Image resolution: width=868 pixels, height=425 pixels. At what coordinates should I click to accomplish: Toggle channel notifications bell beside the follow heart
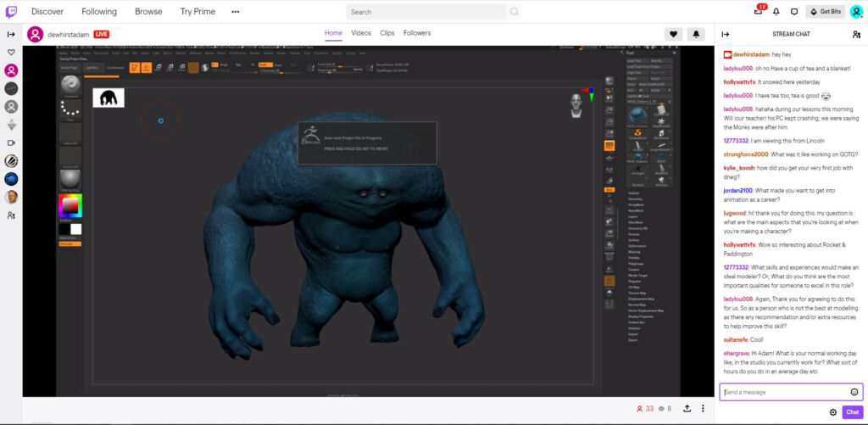coord(696,34)
